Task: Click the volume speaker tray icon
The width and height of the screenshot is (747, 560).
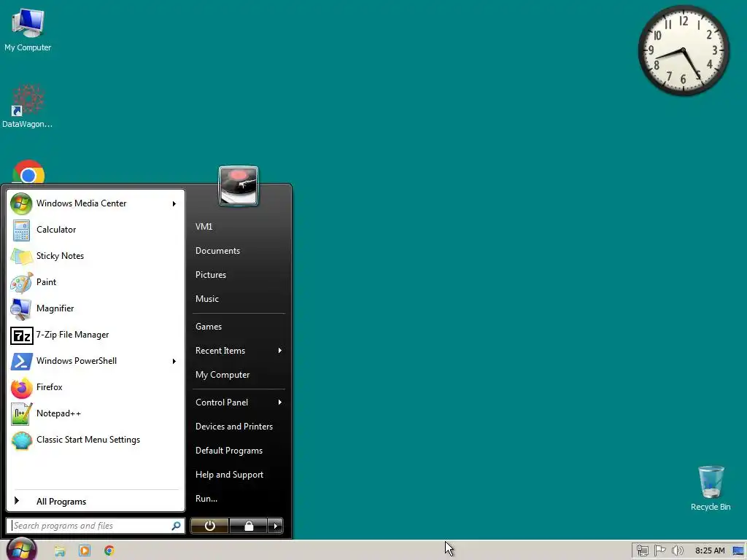Action: [x=677, y=551]
